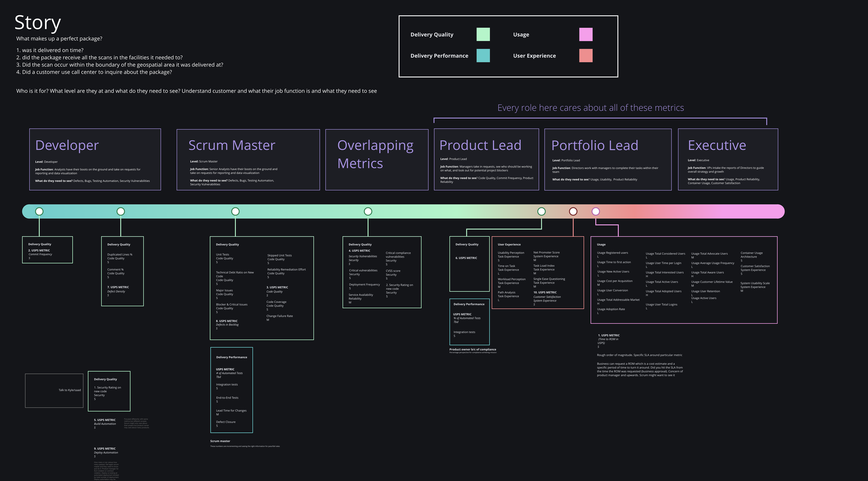This screenshot has height=481, width=868.
Task: Open the Portfolio Lead role card
Action: [x=608, y=159]
